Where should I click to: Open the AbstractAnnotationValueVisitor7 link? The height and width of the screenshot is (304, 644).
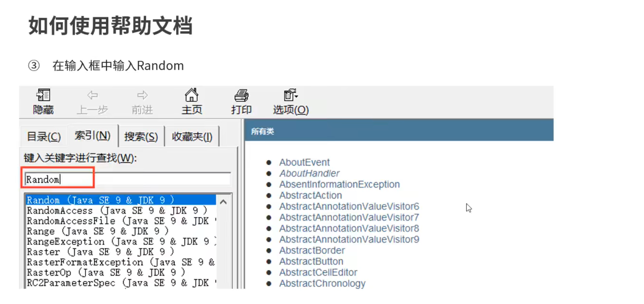(x=349, y=217)
